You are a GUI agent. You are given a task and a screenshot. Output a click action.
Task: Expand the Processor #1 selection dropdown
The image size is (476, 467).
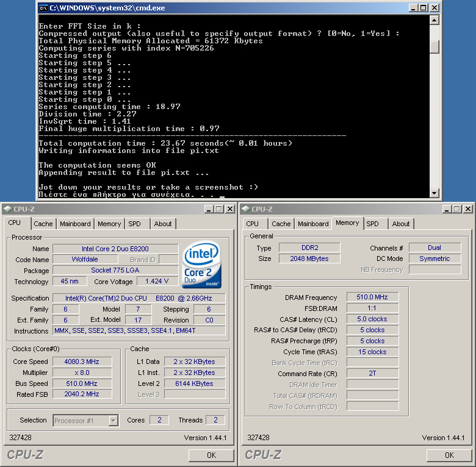pos(114,421)
